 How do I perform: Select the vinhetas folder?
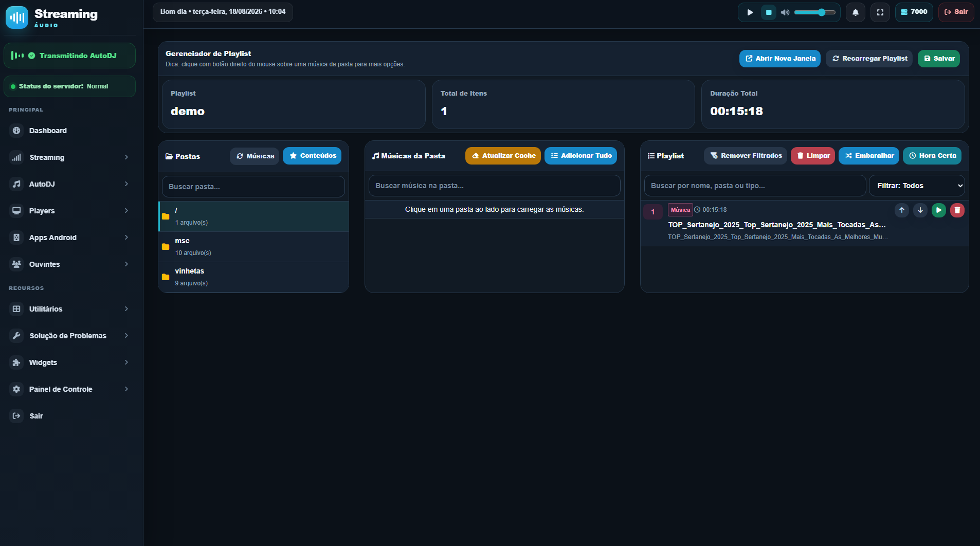pyautogui.click(x=253, y=277)
